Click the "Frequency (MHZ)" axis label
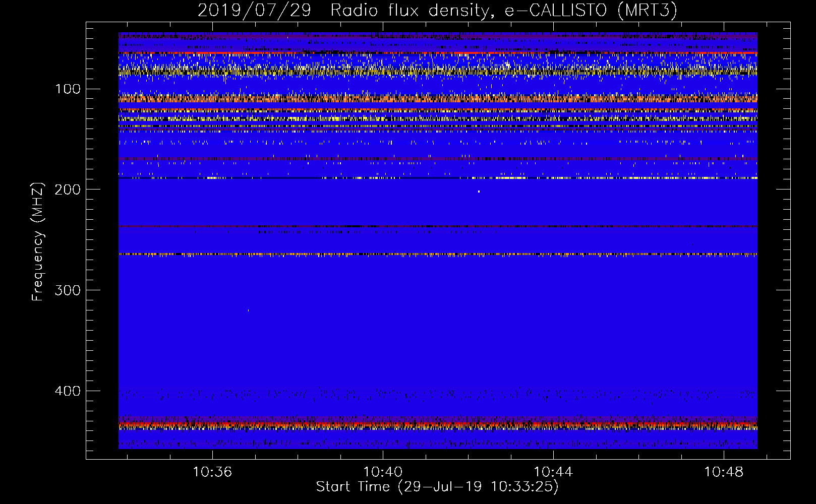This screenshot has height=504, width=816. pos(38,242)
